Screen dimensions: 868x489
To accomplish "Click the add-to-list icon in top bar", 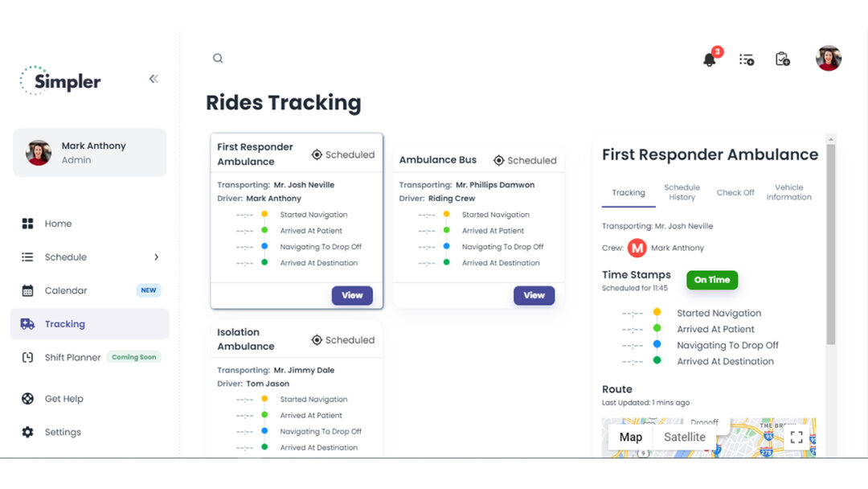I will (747, 58).
